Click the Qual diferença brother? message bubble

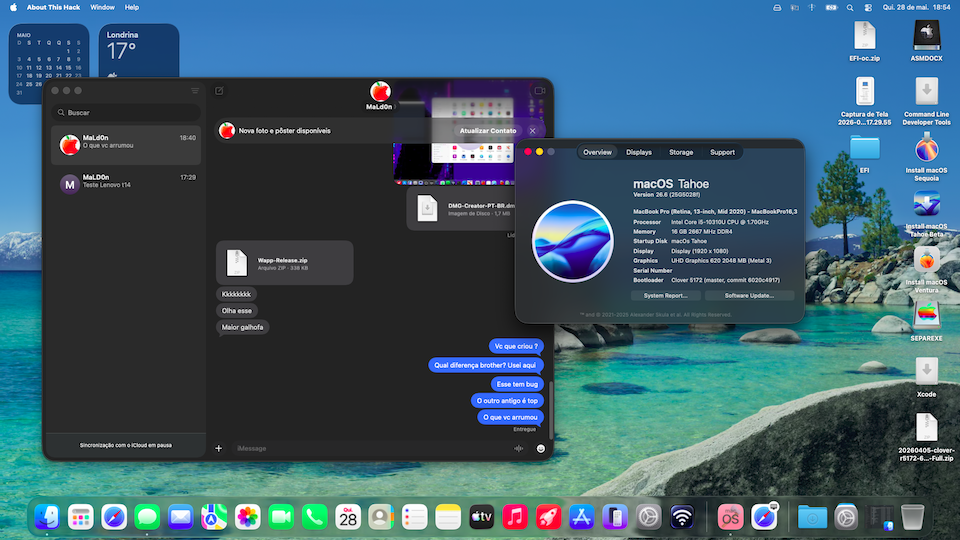point(486,366)
